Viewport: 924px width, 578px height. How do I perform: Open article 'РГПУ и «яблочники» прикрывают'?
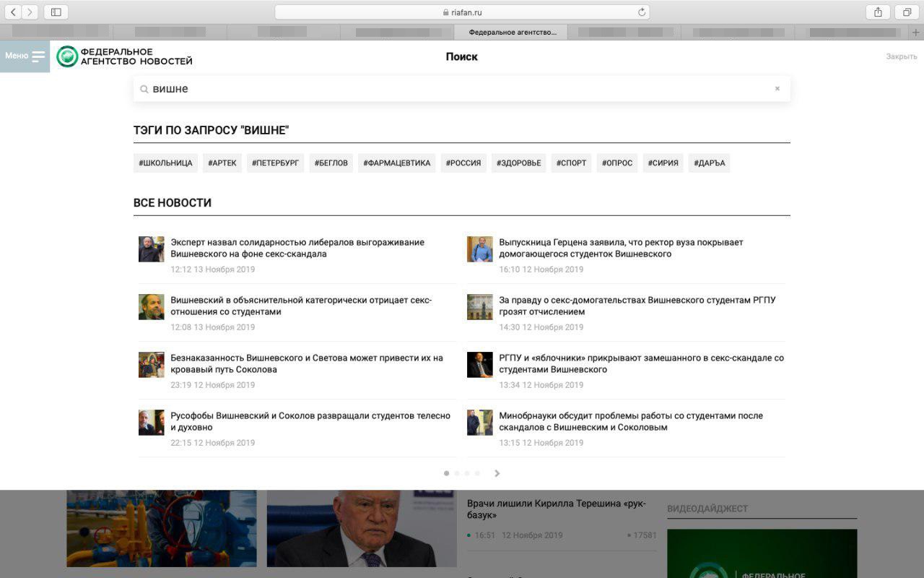point(641,363)
